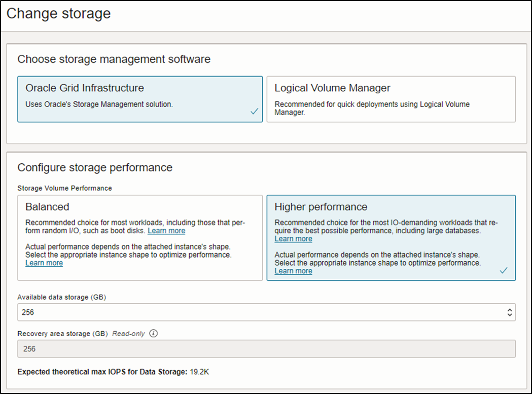Click the Expected theoretical max IOPS value
Viewport: 532px width, 394px height.
(199, 372)
